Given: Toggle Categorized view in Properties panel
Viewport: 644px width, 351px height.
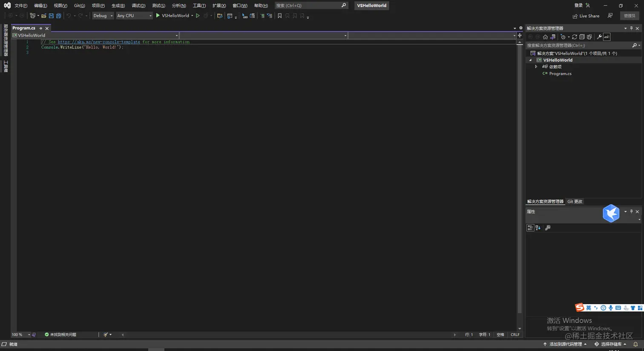Looking at the screenshot, I should tap(530, 228).
